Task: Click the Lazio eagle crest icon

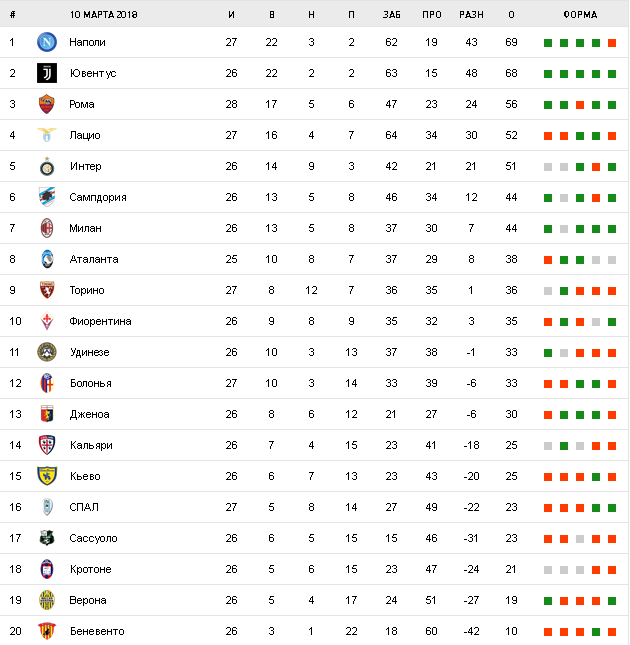Action: tap(47, 135)
